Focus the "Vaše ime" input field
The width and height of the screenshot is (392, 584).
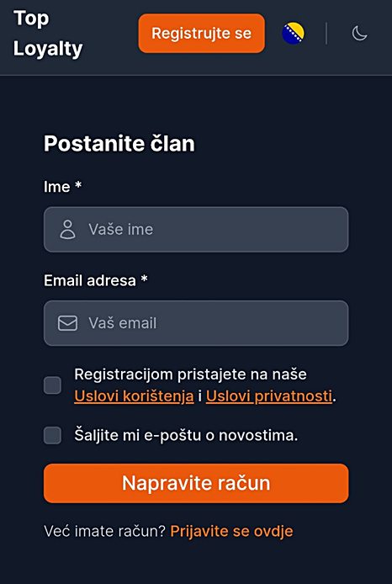click(196, 230)
